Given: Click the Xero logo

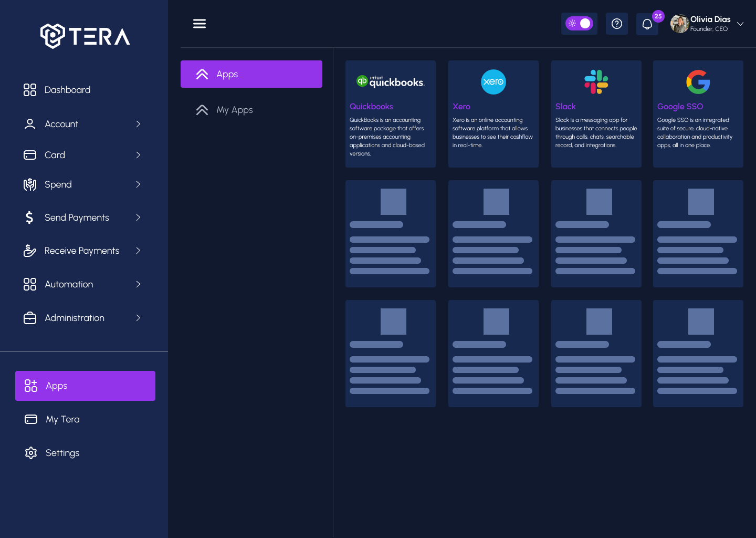Looking at the screenshot, I should pos(493,82).
